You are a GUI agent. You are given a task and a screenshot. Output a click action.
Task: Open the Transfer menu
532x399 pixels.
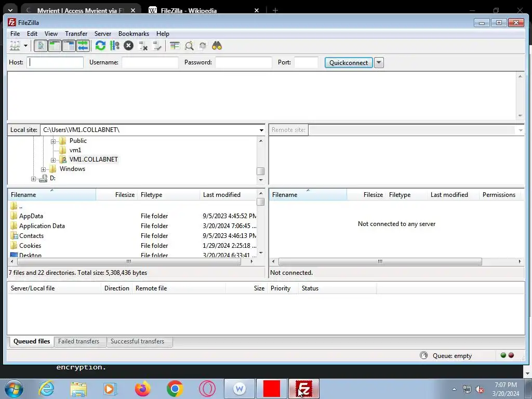(x=76, y=34)
